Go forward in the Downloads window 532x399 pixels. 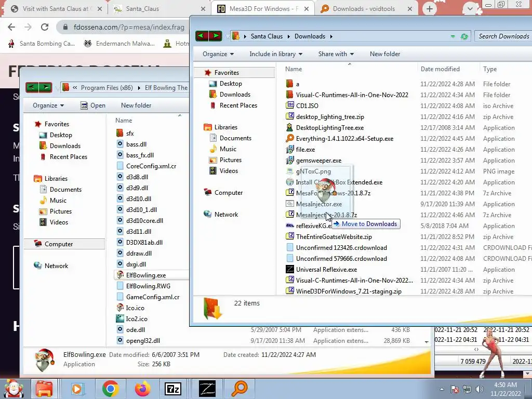click(215, 36)
